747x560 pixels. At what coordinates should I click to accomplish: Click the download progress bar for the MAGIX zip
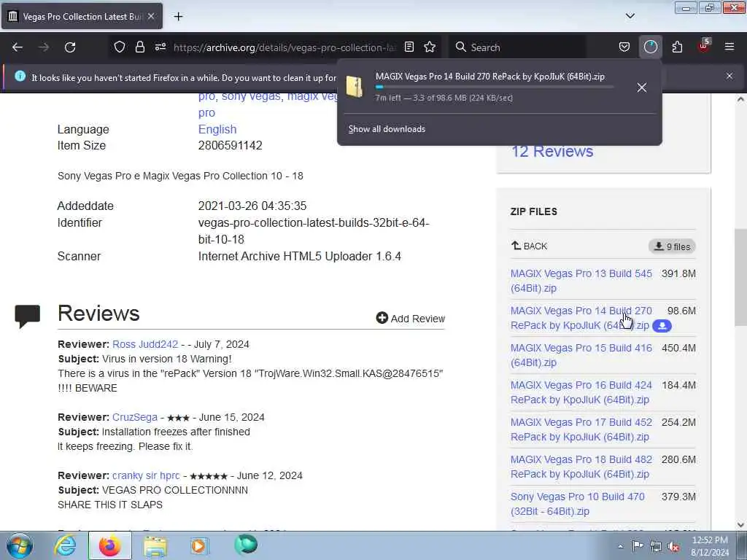[x=495, y=87]
